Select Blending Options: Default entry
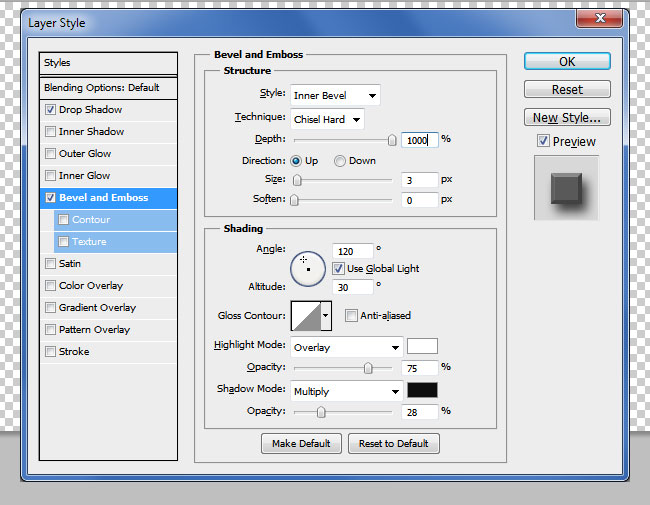650x505 pixels. 102,88
